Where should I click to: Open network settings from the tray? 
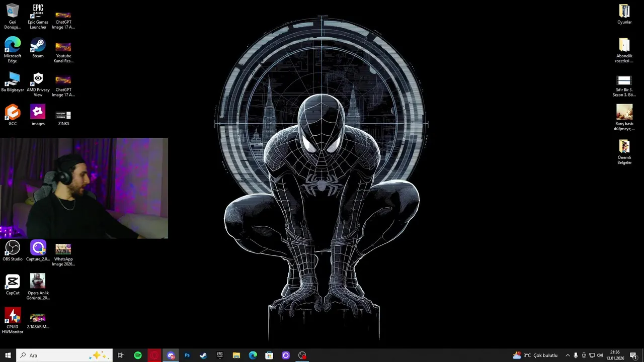592,355
